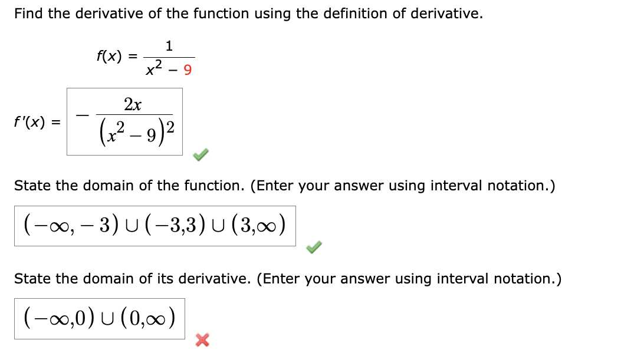Click the red 9 in the function definition
The width and height of the screenshot is (644, 363).
(x=188, y=69)
